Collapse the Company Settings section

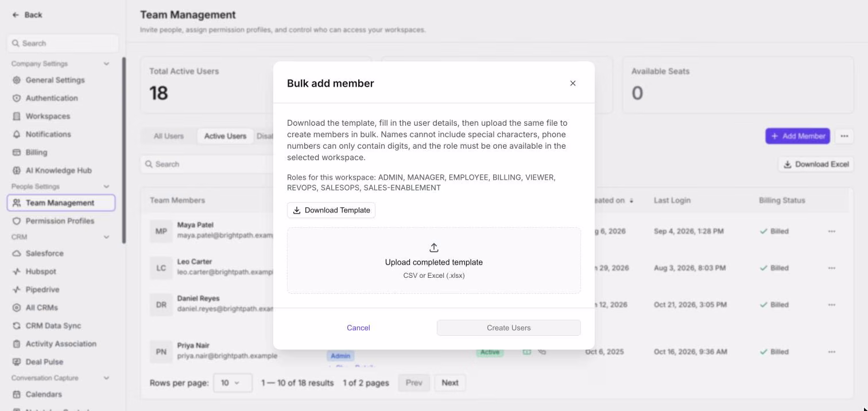click(106, 64)
